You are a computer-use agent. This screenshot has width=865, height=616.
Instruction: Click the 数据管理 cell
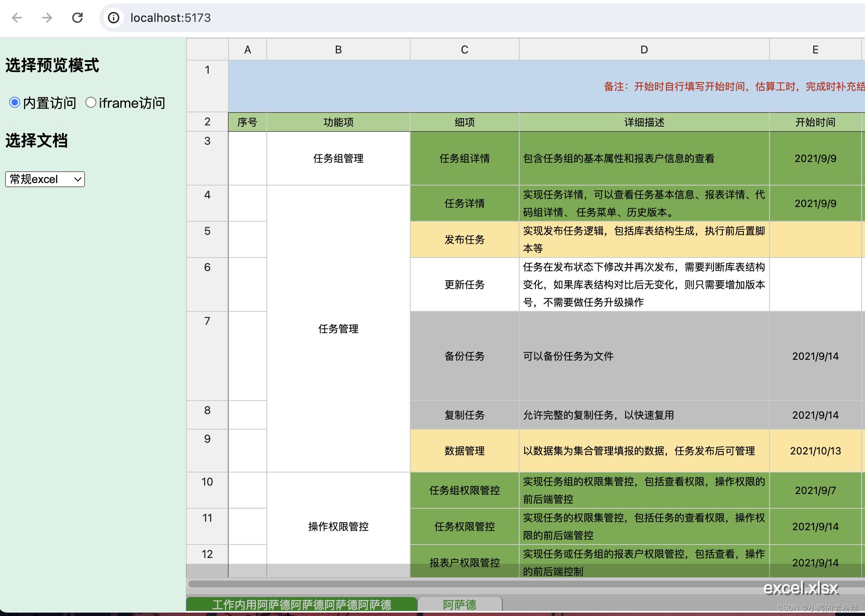click(x=464, y=451)
